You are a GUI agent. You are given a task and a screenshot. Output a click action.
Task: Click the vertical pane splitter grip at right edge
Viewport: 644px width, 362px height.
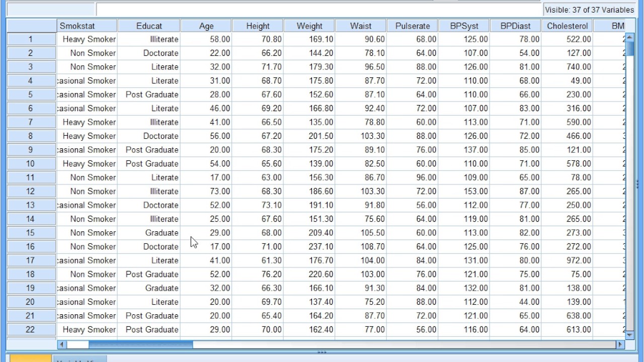[637, 184]
